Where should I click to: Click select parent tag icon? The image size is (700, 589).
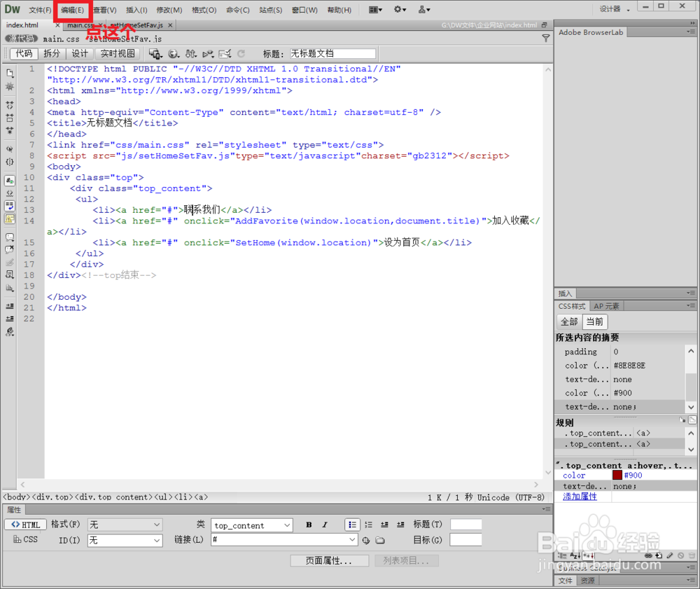click(10, 149)
